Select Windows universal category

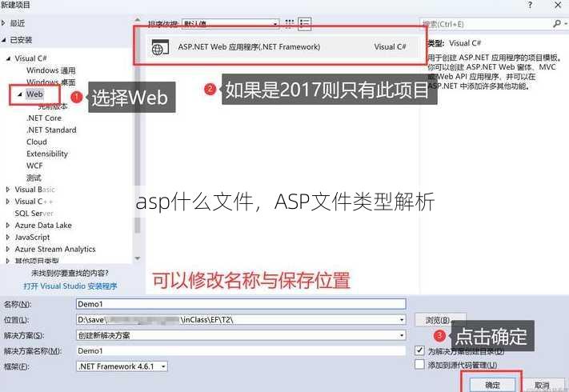click(x=50, y=70)
